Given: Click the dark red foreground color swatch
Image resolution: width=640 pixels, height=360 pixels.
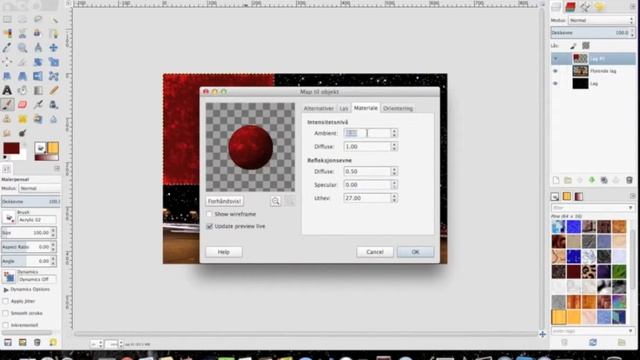Looking at the screenshot, I should point(11,148).
